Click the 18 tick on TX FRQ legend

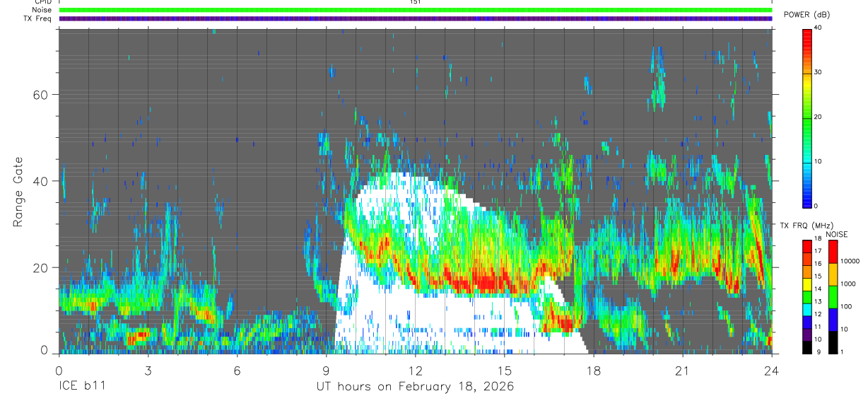click(819, 239)
